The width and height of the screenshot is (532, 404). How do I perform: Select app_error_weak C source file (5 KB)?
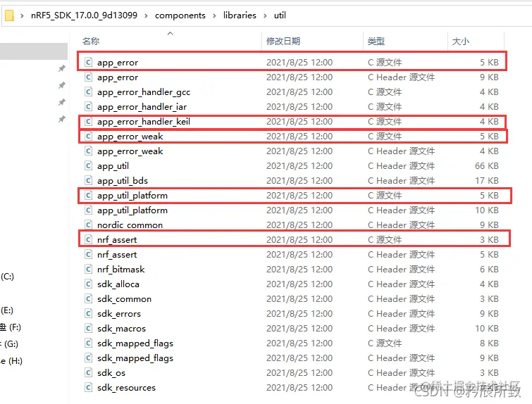click(x=292, y=137)
